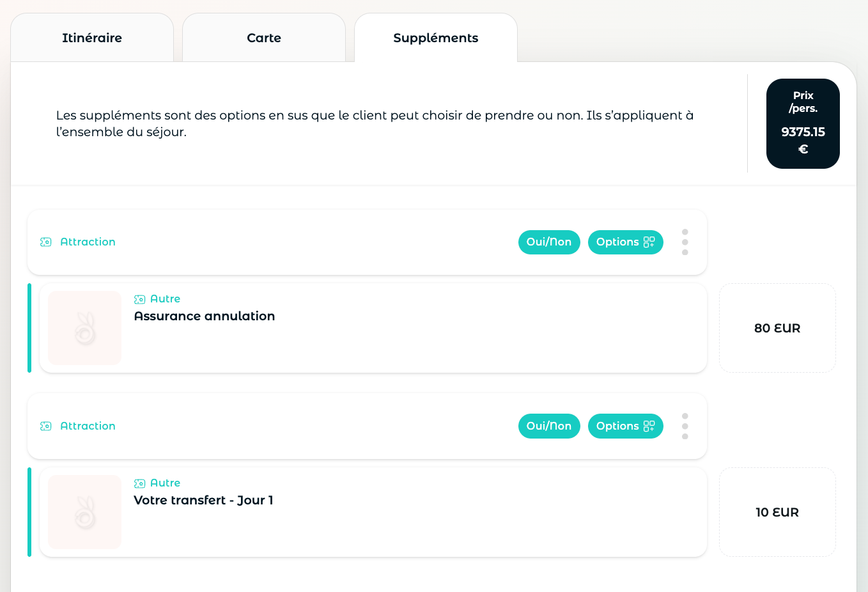Click Autre ticket icon above Assurance annulation
The height and width of the screenshot is (592, 868).
[x=140, y=299]
